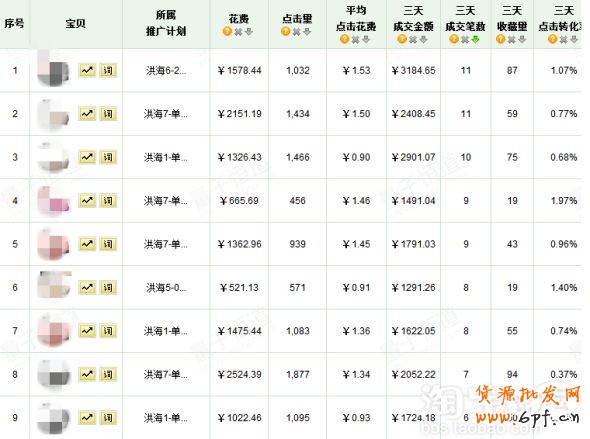The image size is (590, 439).
Task: Sort by 平均点击花费 using down arrow
Action: coord(366,39)
